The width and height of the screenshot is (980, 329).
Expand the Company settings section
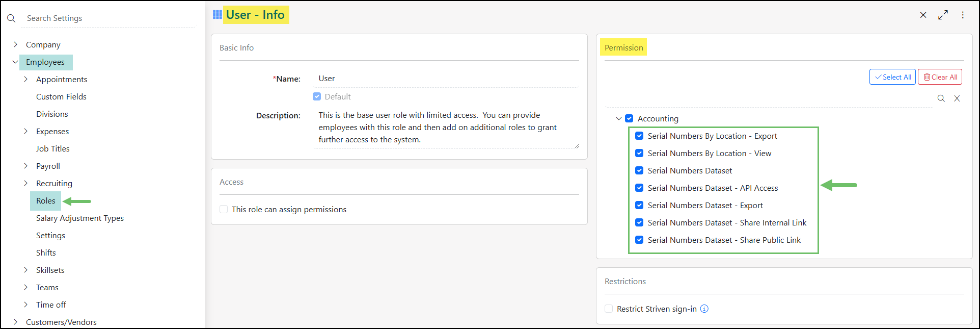point(15,44)
